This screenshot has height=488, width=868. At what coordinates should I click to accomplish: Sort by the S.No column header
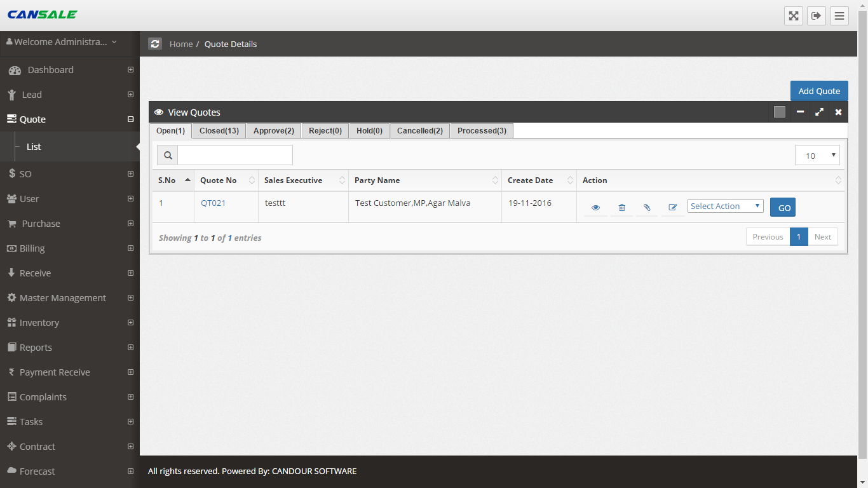click(173, 180)
